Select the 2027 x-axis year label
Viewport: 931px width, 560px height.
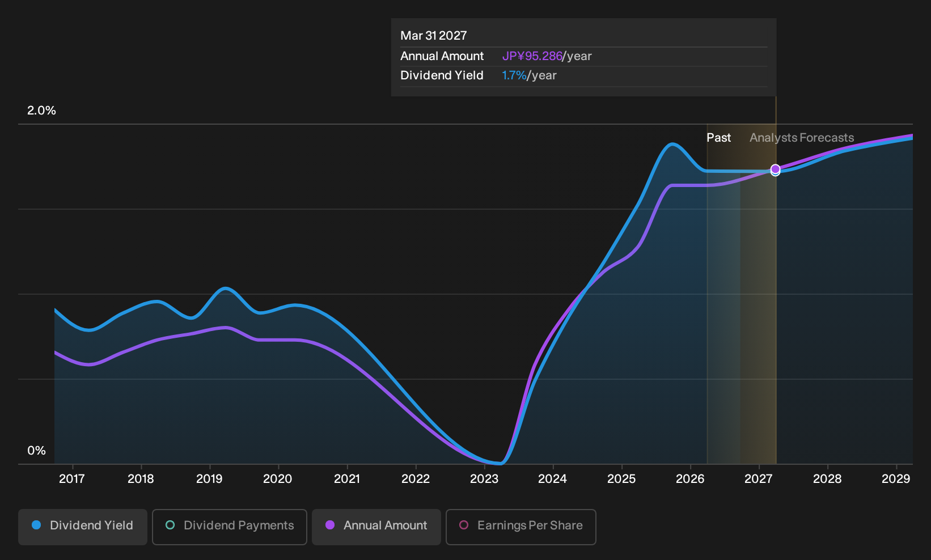759,479
